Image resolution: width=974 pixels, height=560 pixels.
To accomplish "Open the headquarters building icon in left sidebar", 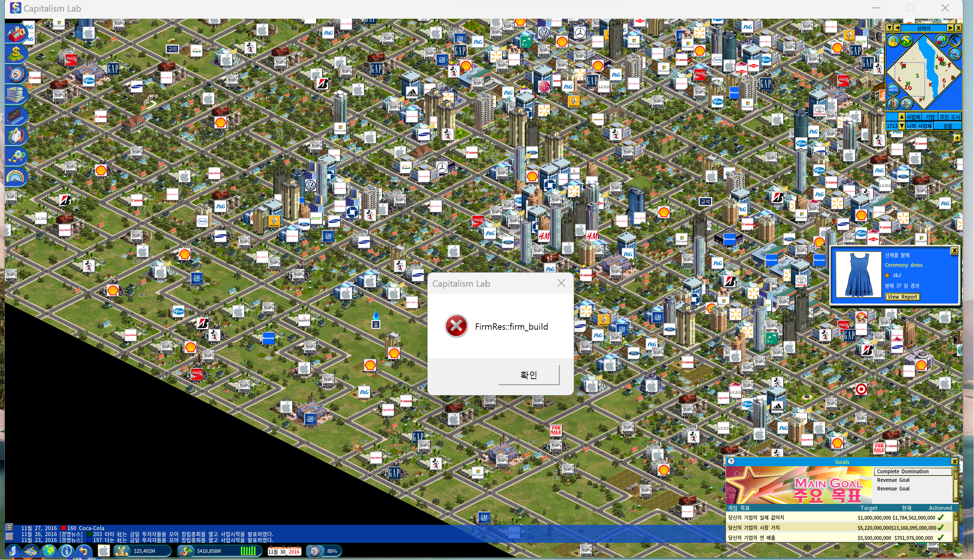I will coord(16,95).
